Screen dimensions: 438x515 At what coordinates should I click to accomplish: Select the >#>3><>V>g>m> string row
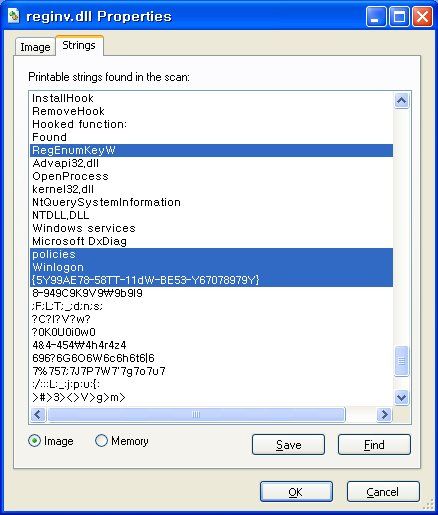click(x=212, y=397)
